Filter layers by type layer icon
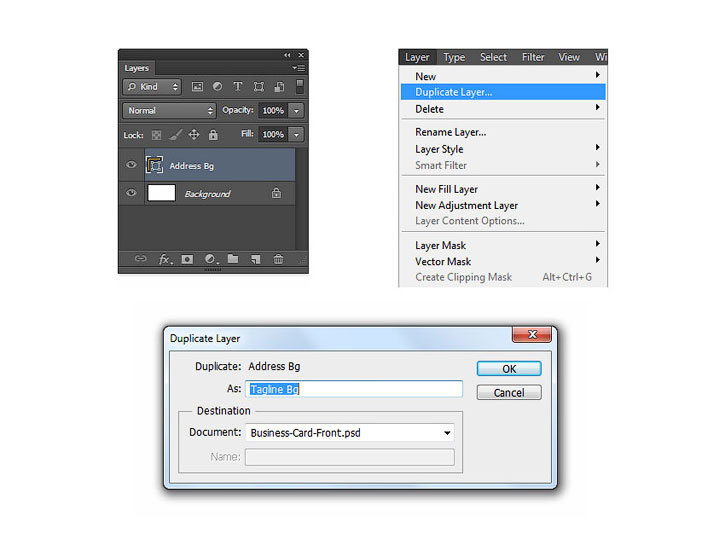Image resolution: width=725 pixels, height=533 pixels. (x=238, y=86)
